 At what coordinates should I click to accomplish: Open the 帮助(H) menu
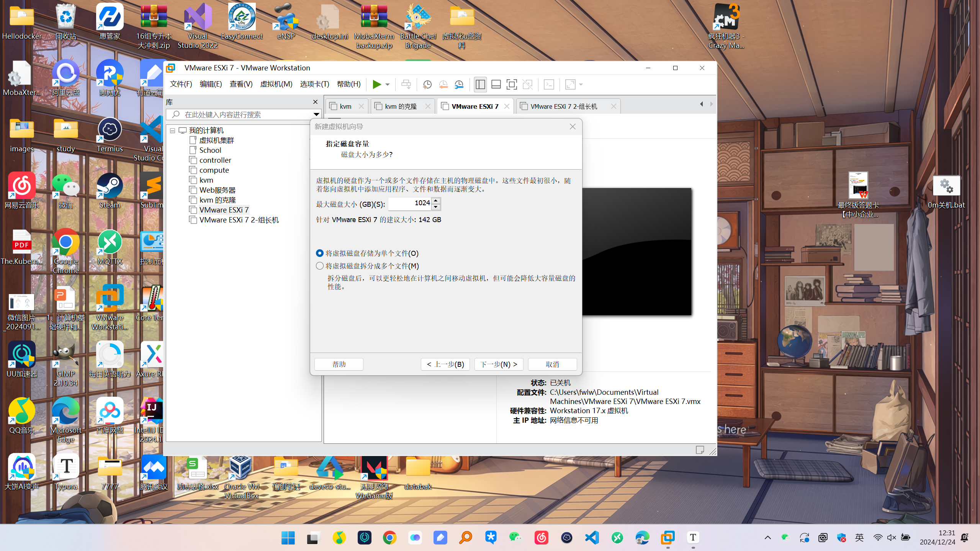click(x=348, y=84)
